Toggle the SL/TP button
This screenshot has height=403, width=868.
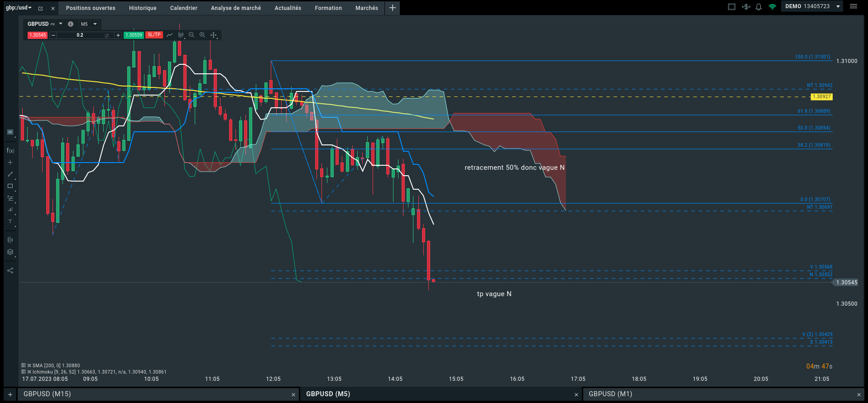[x=154, y=35]
